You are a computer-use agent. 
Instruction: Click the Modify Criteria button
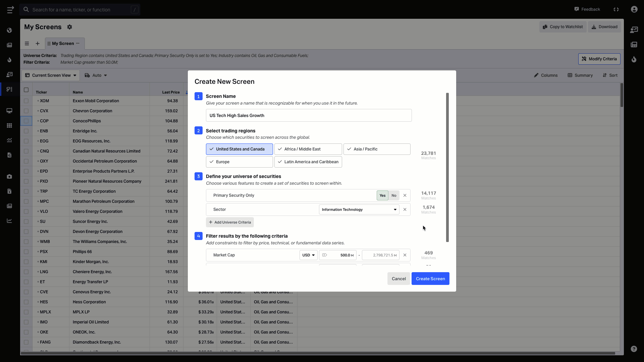pyautogui.click(x=599, y=59)
